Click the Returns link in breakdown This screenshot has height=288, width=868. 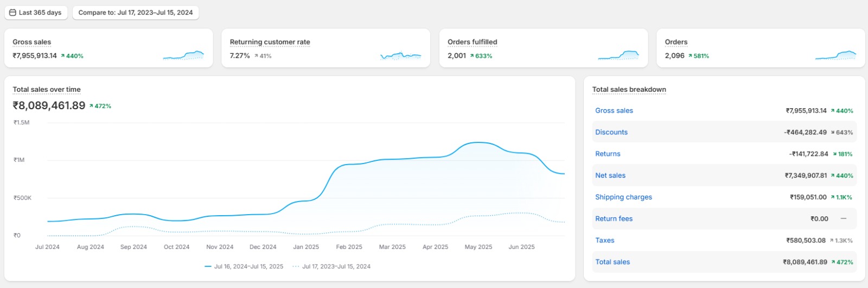click(608, 154)
